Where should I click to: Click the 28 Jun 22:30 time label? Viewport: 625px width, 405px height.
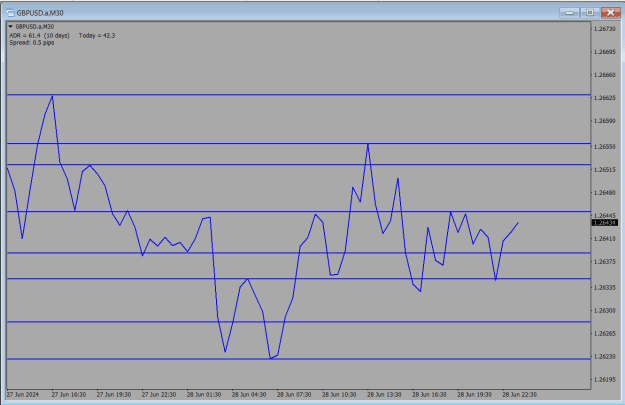coord(519,395)
